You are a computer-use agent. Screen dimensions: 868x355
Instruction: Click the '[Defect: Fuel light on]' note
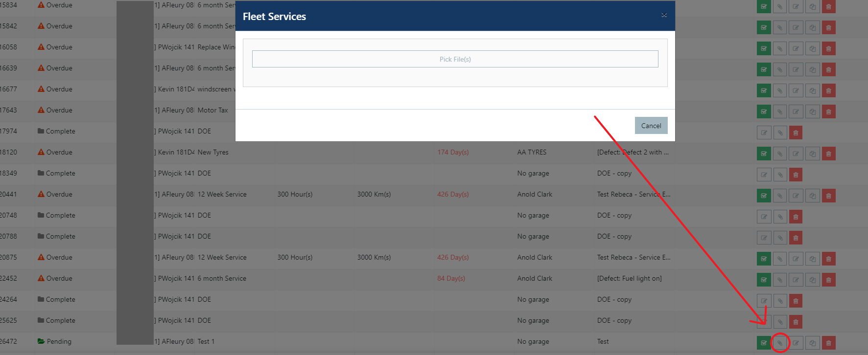coord(629,278)
